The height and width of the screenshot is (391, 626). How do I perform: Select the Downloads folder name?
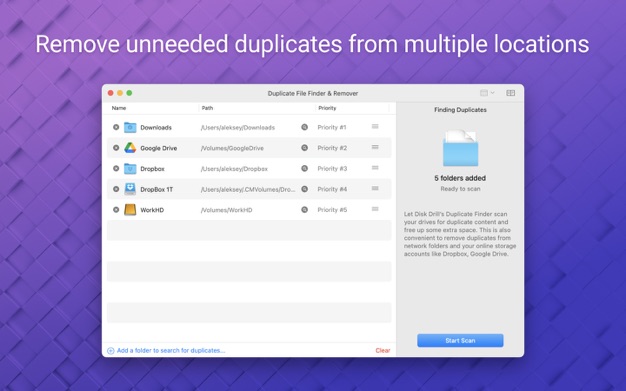pyautogui.click(x=156, y=127)
